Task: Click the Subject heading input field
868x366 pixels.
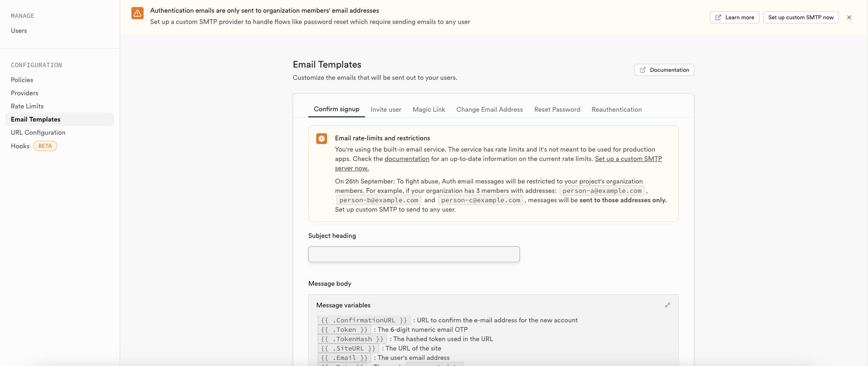Action: click(414, 254)
